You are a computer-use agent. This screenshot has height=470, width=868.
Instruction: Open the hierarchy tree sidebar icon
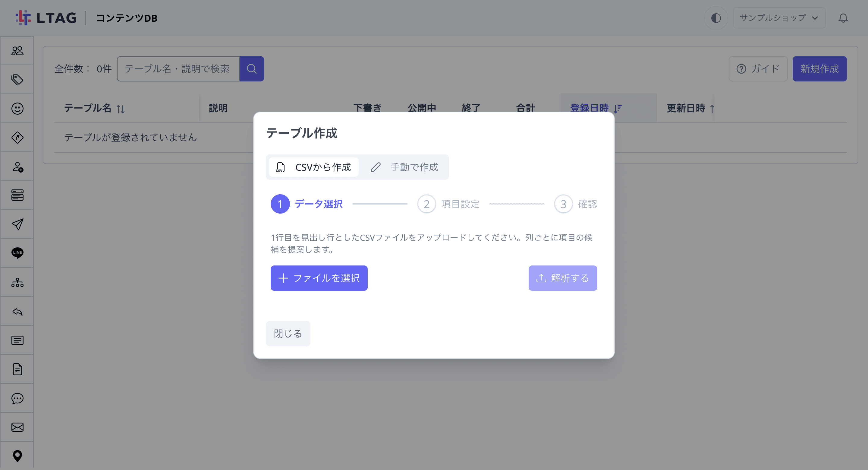click(17, 282)
